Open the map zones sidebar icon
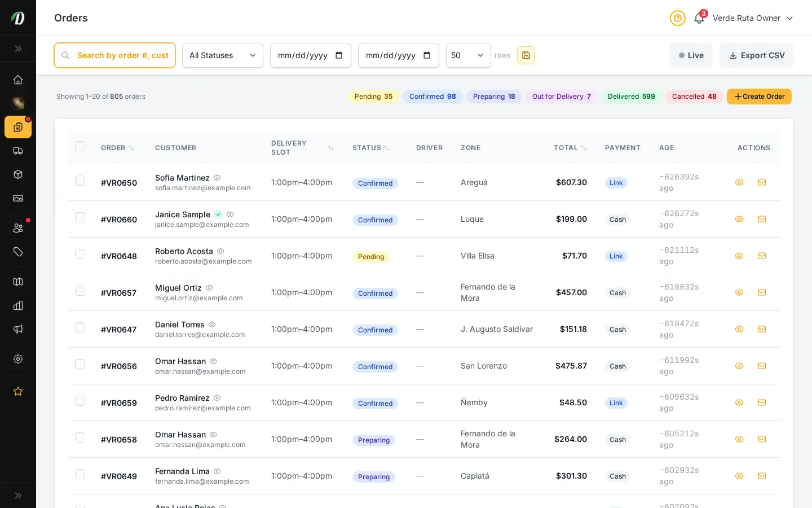812x508 pixels. coord(18,282)
